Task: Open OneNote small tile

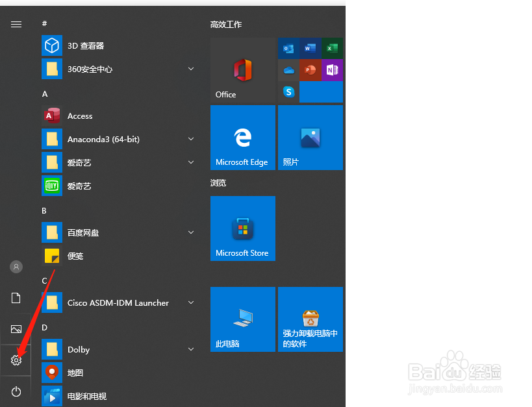Action: pos(332,70)
